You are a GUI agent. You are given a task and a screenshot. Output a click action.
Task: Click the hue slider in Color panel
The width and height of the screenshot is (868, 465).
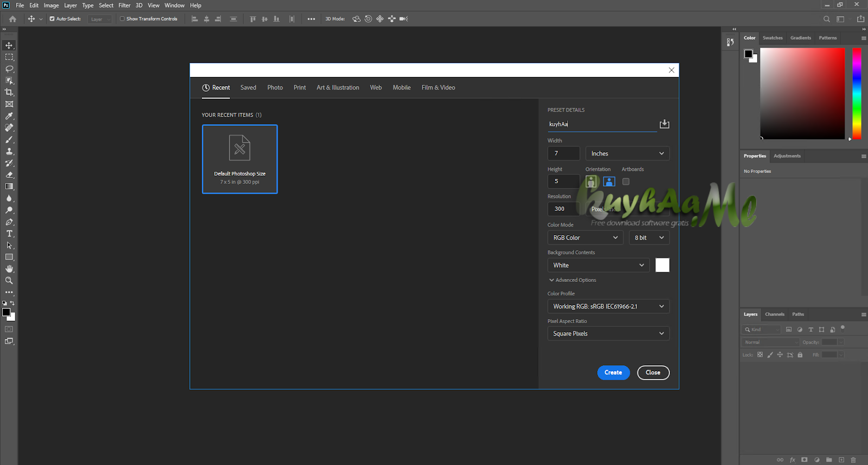857,94
